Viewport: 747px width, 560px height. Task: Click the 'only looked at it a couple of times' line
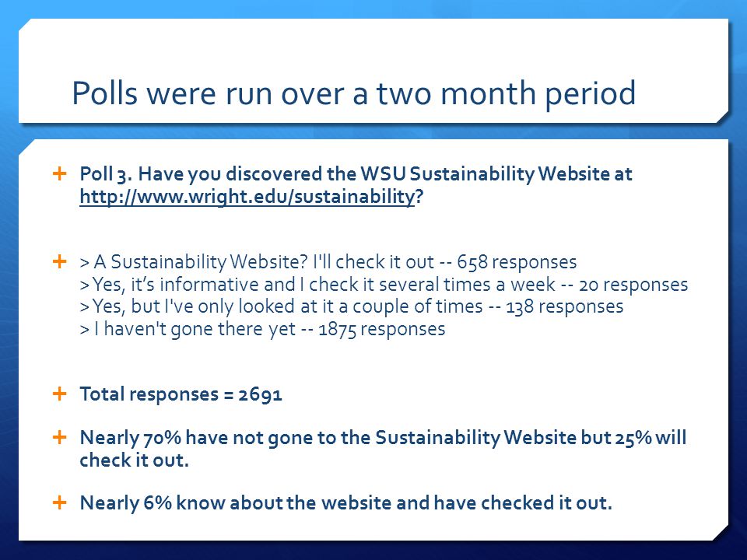point(352,306)
